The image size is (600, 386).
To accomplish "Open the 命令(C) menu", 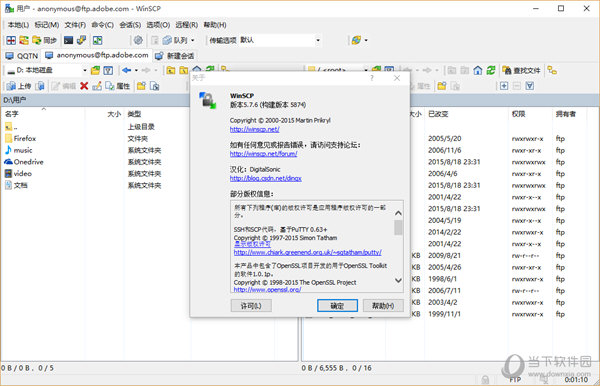I will [x=103, y=25].
